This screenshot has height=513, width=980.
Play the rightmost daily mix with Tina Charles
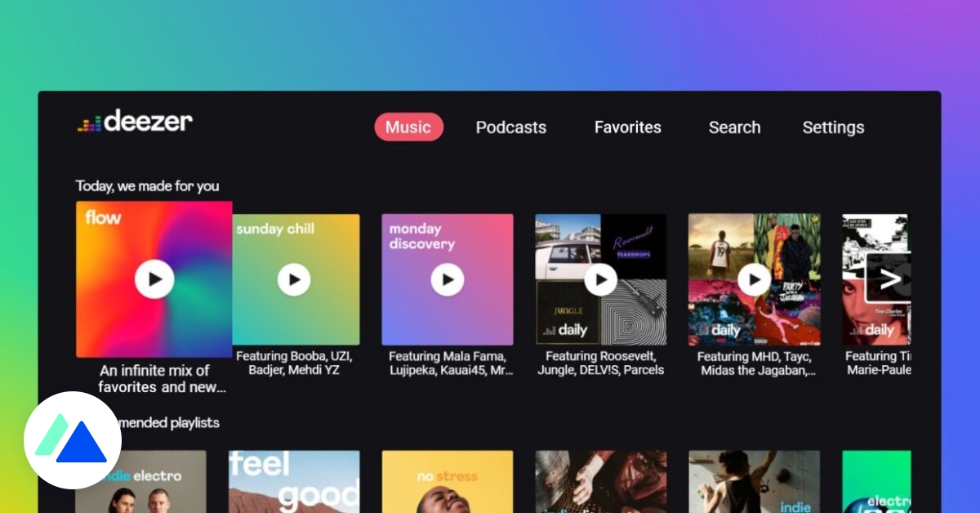(x=894, y=279)
